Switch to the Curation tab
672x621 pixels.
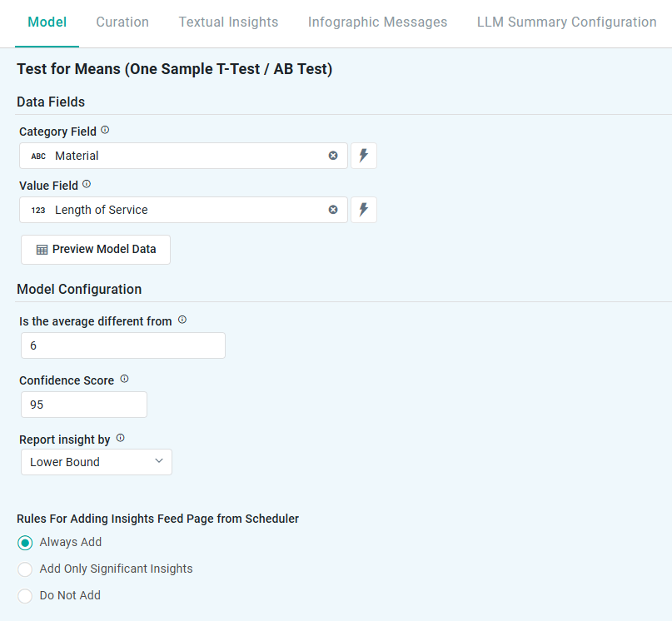[x=122, y=22]
